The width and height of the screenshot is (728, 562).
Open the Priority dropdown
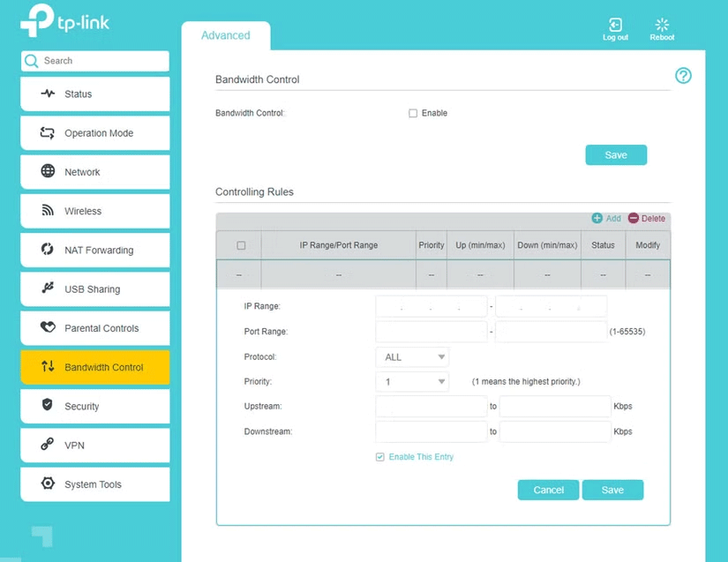coord(412,382)
